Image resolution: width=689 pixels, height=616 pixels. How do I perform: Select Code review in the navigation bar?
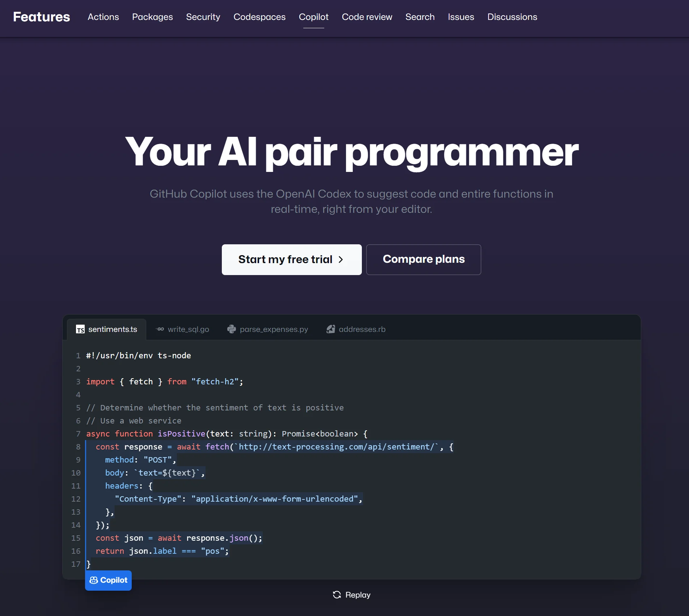click(x=367, y=17)
